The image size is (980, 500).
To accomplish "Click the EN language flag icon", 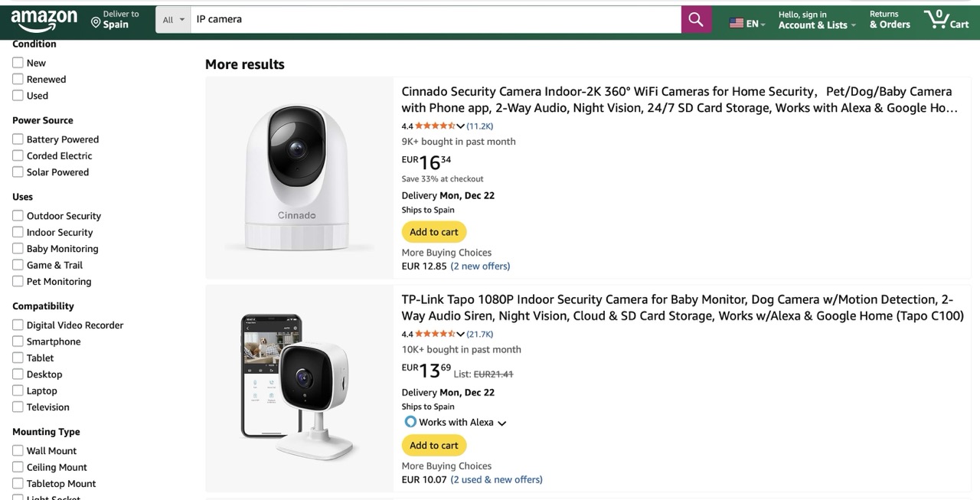I will (x=737, y=23).
